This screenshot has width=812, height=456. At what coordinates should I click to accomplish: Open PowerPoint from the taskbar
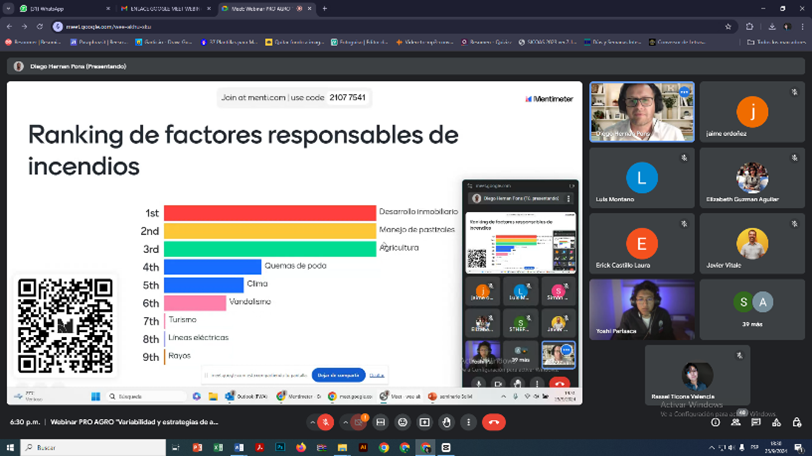[197, 448]
